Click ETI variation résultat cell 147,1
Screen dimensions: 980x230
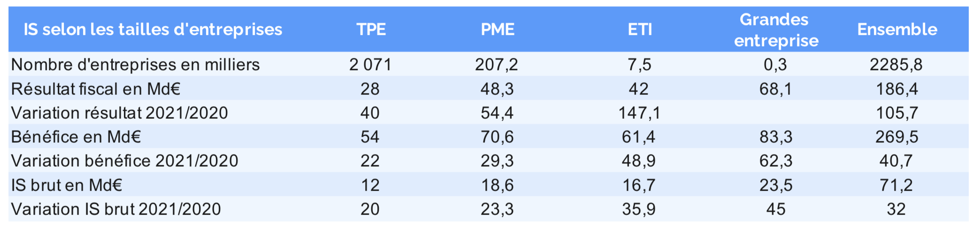pyautogui.click(x=639, y=113)
